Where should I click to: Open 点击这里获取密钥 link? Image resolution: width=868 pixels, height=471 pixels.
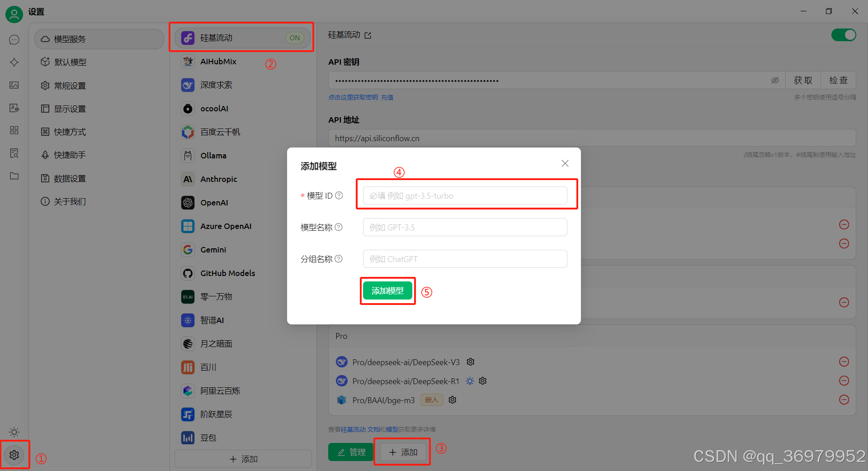(353, 97)
